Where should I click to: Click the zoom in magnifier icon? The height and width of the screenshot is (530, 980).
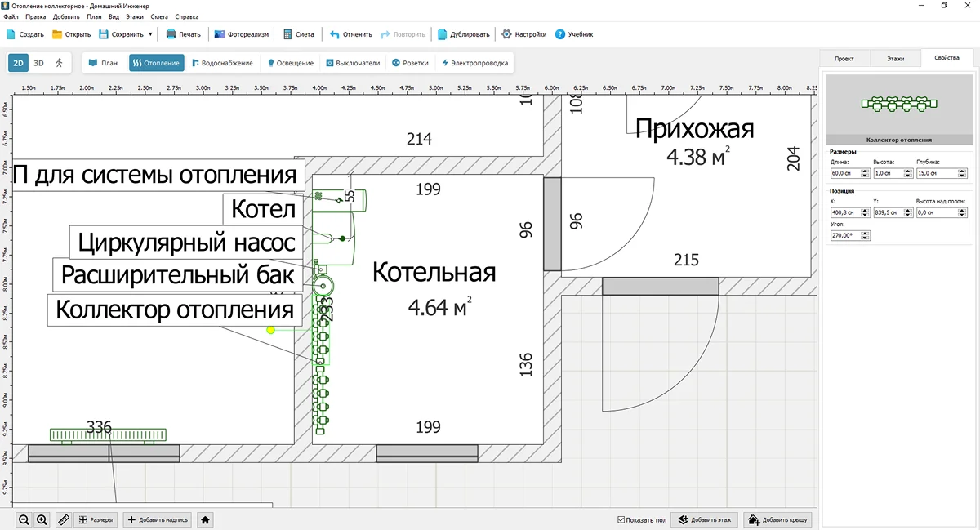point(42,519)
